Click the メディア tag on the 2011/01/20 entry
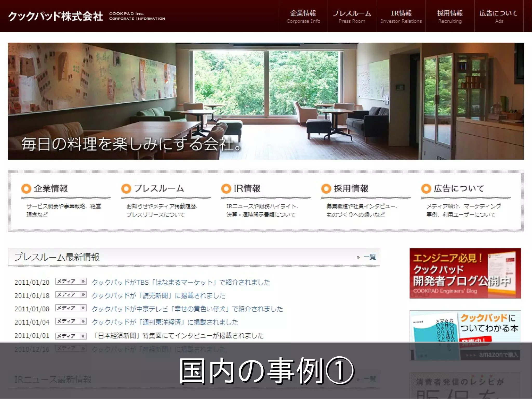 coord(71,282)
